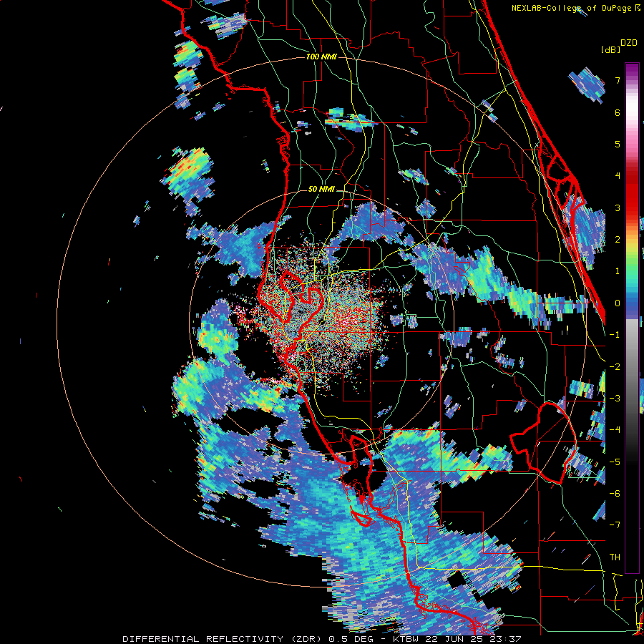
Task: Select the 100 NMI range ring label
Action: [x=321, y=57]
